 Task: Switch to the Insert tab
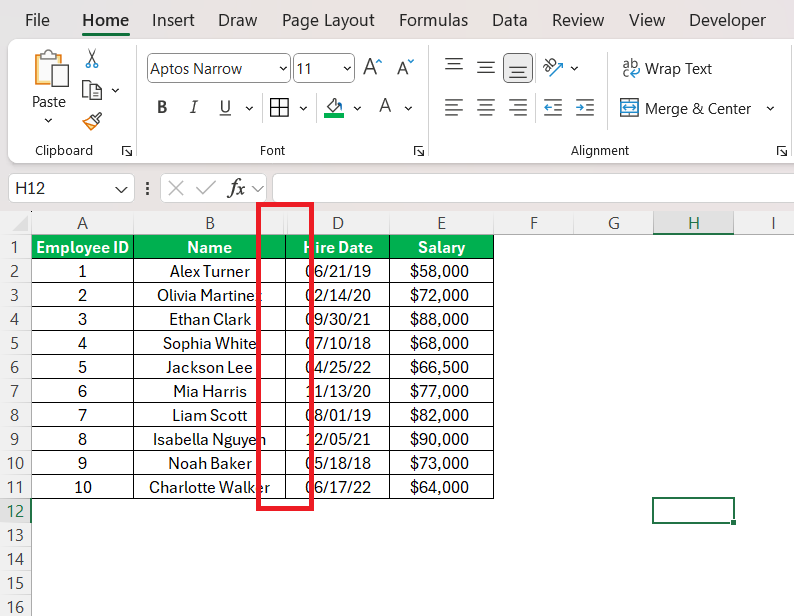[173, 20]
